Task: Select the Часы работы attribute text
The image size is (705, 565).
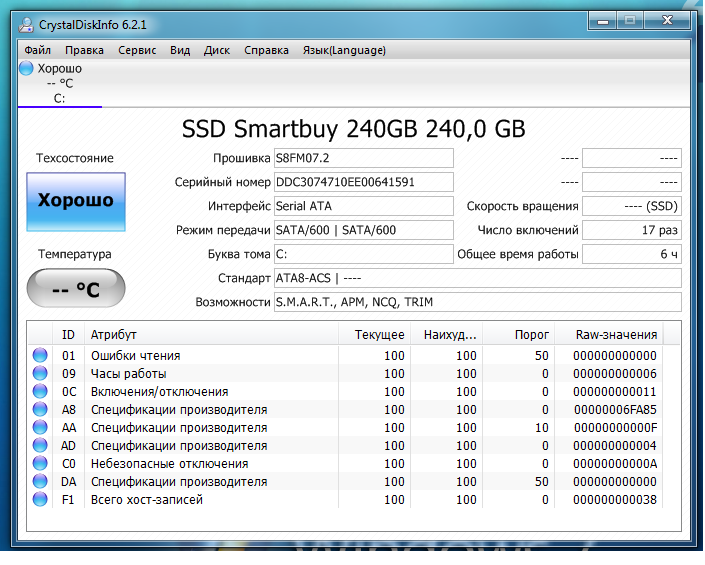Action: click(129, 374)
